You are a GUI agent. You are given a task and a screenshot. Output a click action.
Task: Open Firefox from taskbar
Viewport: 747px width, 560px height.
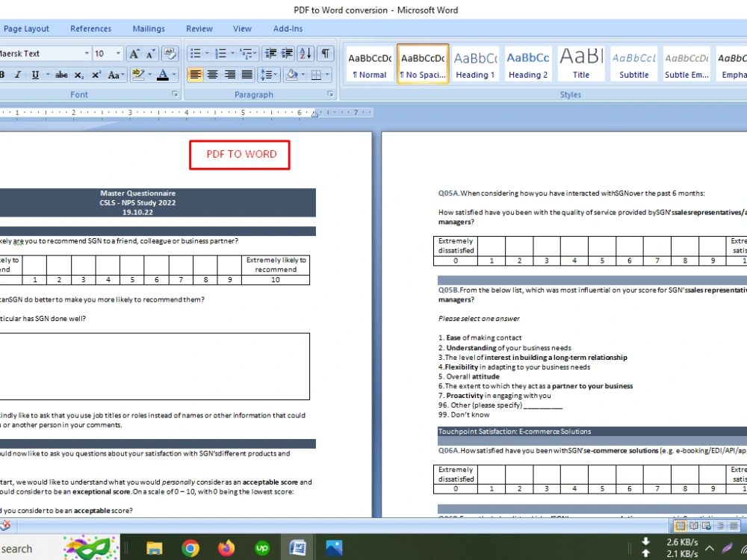pos(226,548)
